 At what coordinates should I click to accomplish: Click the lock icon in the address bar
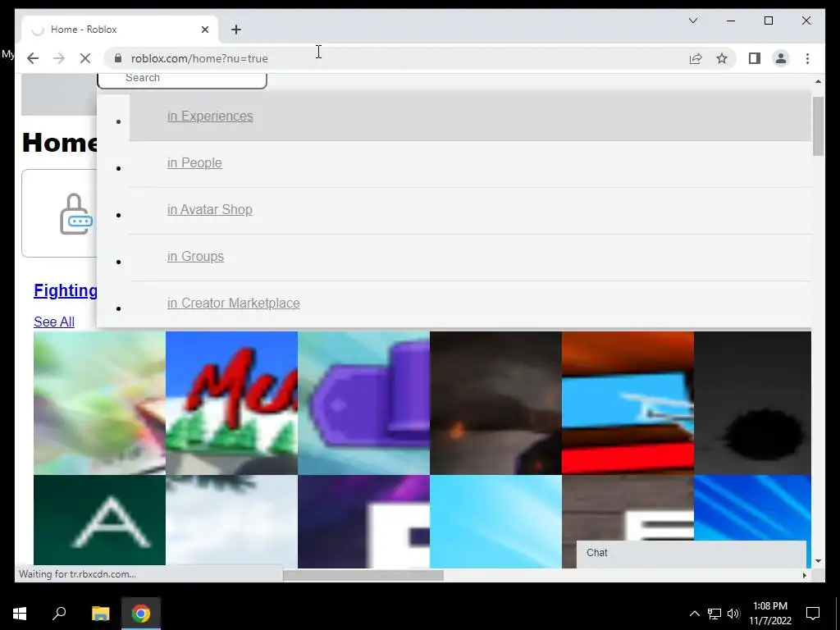pyautogui.click(x=117, y=58)
